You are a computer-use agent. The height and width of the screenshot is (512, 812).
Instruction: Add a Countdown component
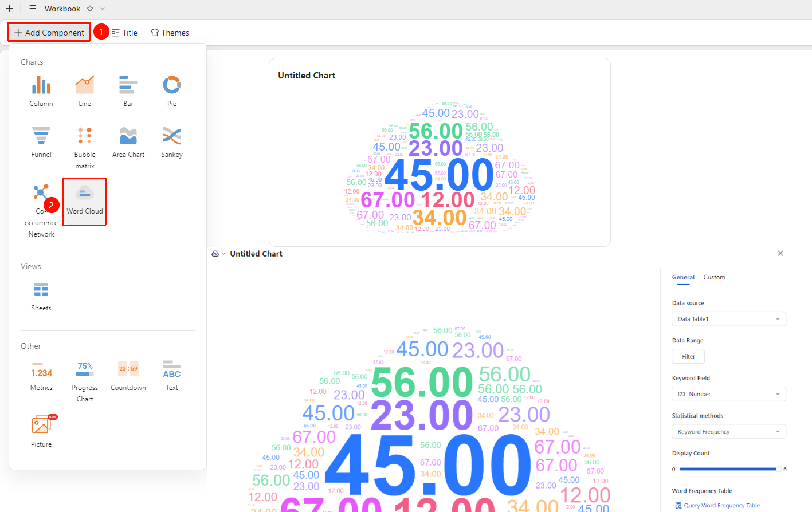128,376
